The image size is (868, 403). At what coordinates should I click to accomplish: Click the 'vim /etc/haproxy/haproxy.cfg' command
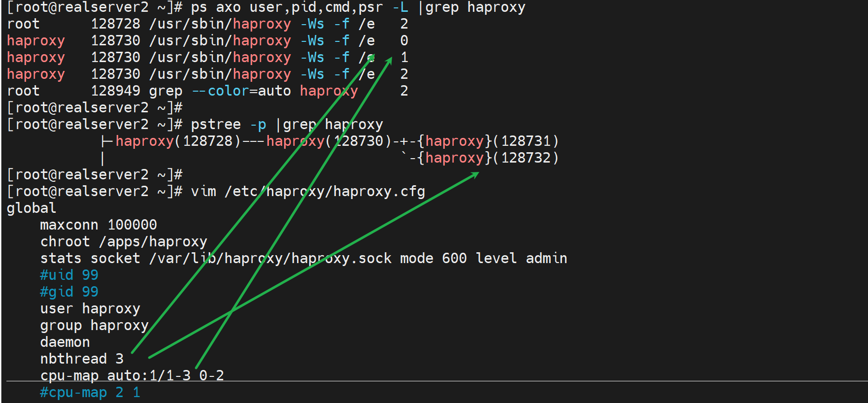(307, 192)
